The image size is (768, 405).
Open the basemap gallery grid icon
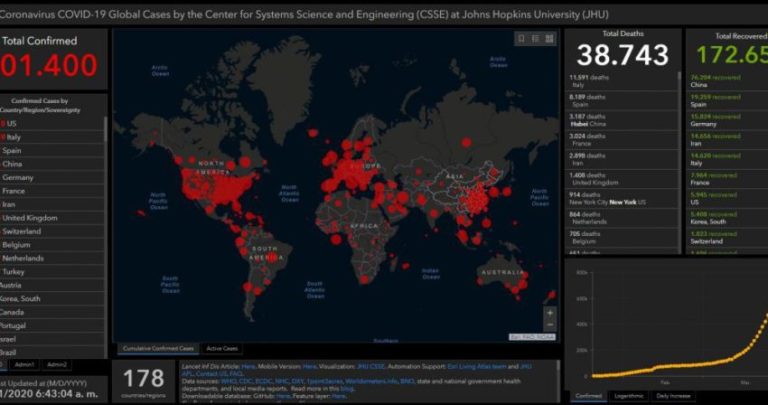[550, 39]
